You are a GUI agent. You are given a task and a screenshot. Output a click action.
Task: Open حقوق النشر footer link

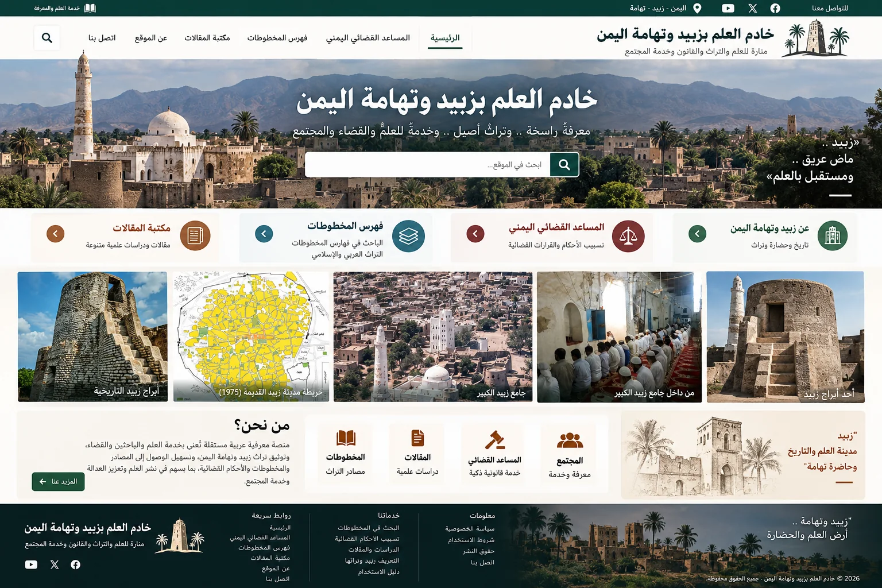coord(479,551)
